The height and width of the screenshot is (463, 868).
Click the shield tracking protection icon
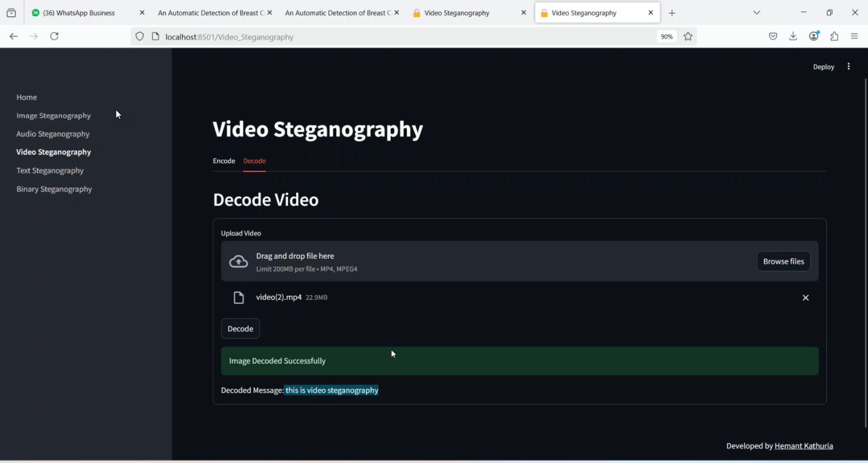[139, 36]
